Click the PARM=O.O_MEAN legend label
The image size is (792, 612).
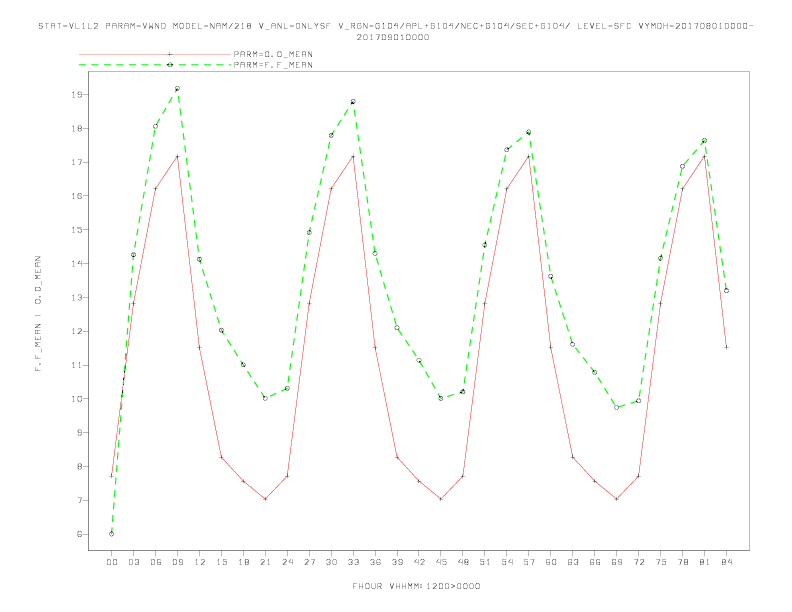273,54
